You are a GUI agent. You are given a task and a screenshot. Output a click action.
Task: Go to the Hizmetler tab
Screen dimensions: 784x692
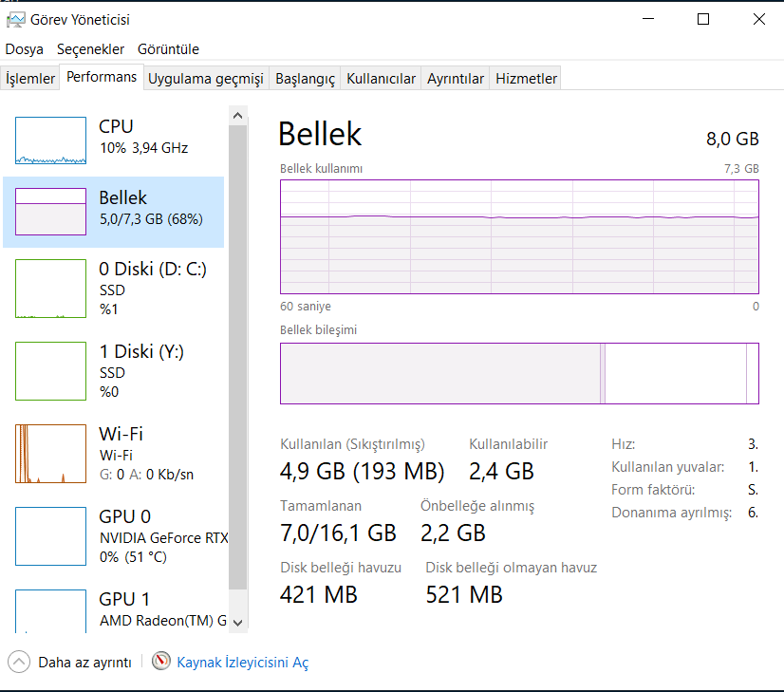[x=526, y=79]
